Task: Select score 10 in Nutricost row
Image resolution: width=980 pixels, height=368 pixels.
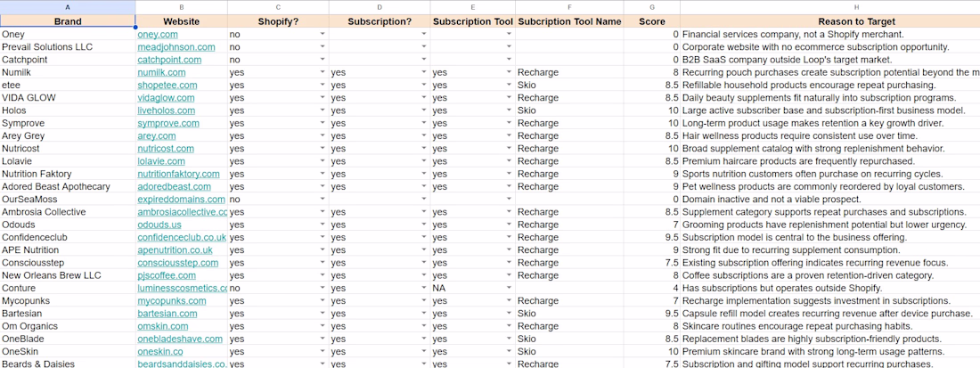Action: (652, 149)
